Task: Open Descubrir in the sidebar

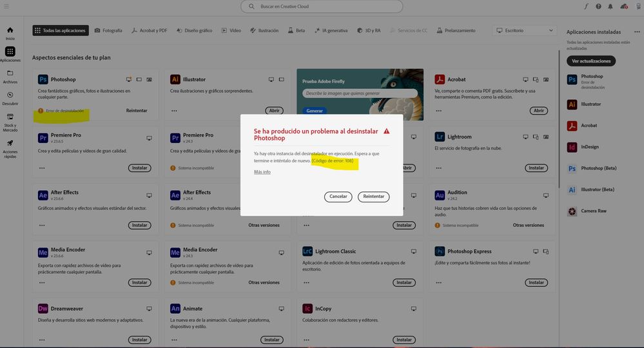Action: pos(10,99)
